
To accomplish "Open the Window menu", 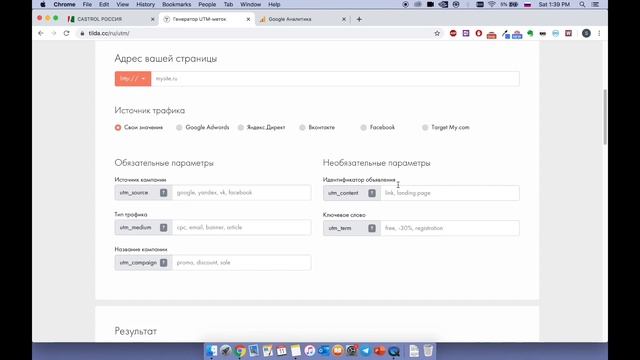I will tap(250, 4).
